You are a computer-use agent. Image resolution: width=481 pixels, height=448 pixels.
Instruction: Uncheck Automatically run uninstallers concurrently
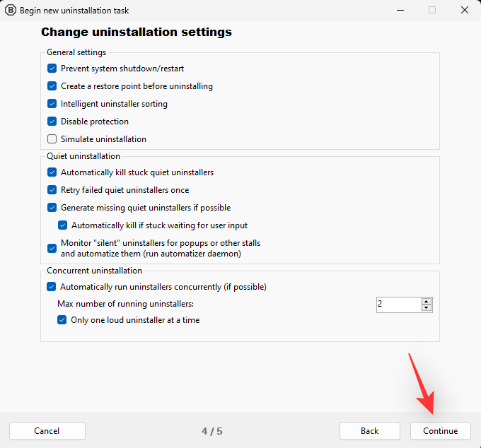(51, 287)
